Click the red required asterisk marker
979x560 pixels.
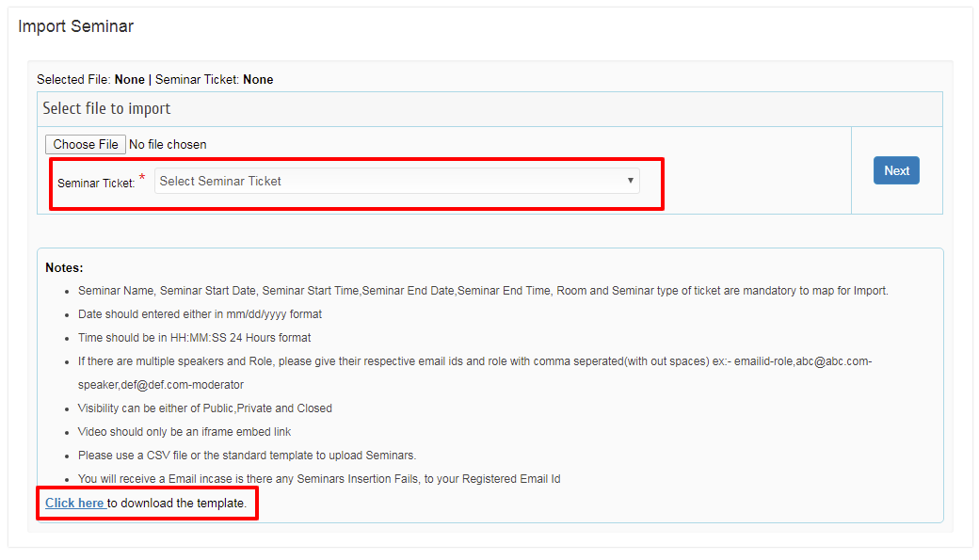(x=142, y=179)
